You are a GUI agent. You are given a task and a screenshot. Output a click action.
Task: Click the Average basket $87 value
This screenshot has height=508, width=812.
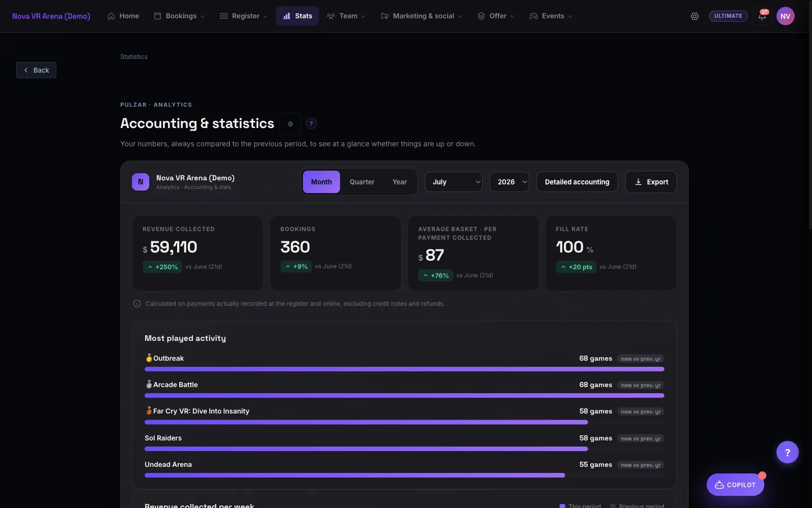(x=431, y=256)
